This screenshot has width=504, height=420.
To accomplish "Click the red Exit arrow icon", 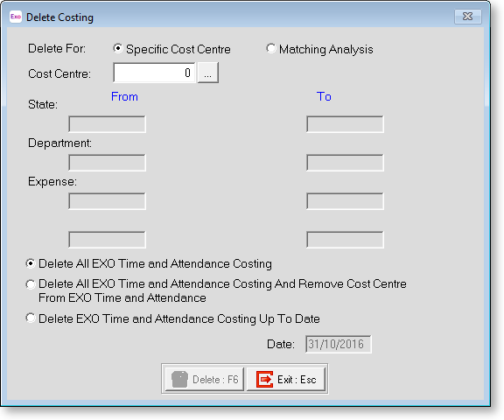I will pyautogui.click(x=264, y=380).
